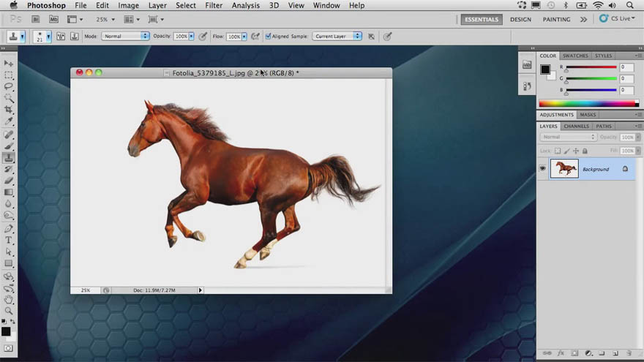Image resolution: width=644 pixels, height=362 pixels.
Task: Toggle Background layer visibility eye
Action: [x=542, y=169]
